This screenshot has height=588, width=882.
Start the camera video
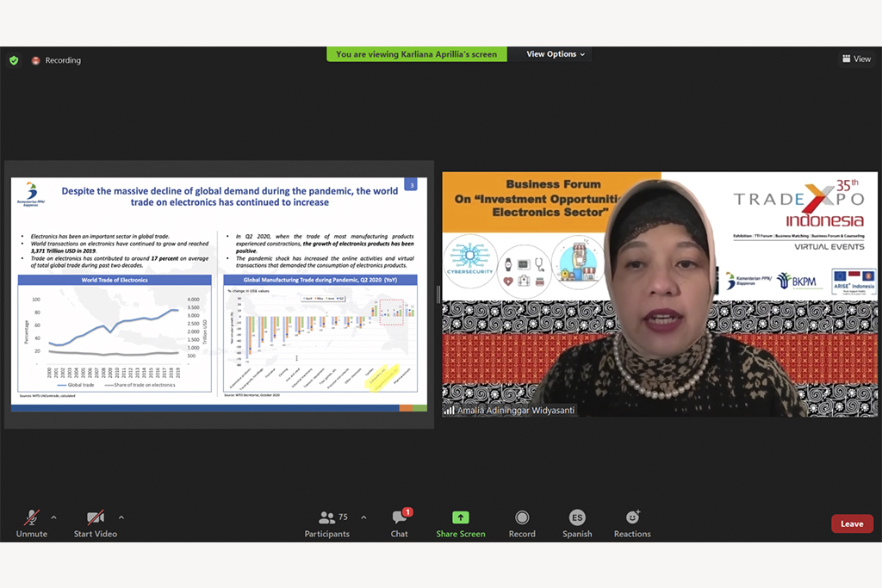[95, 523]
